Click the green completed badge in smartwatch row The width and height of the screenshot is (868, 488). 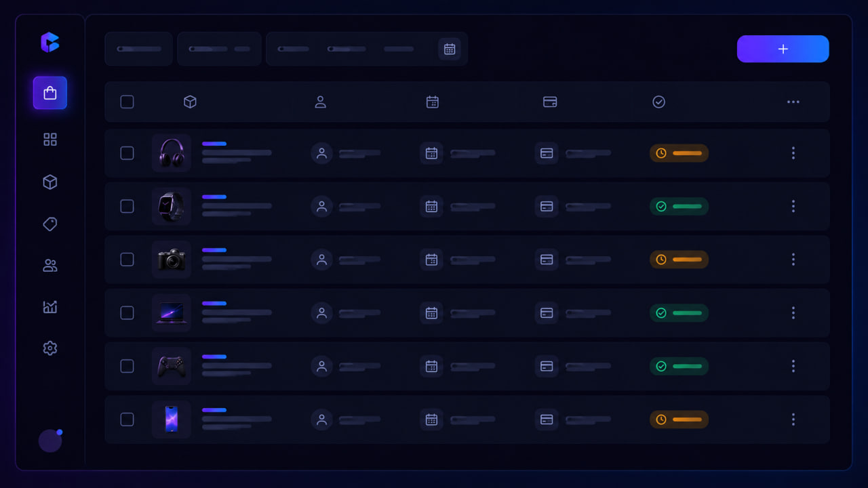(x=679, y=206)
